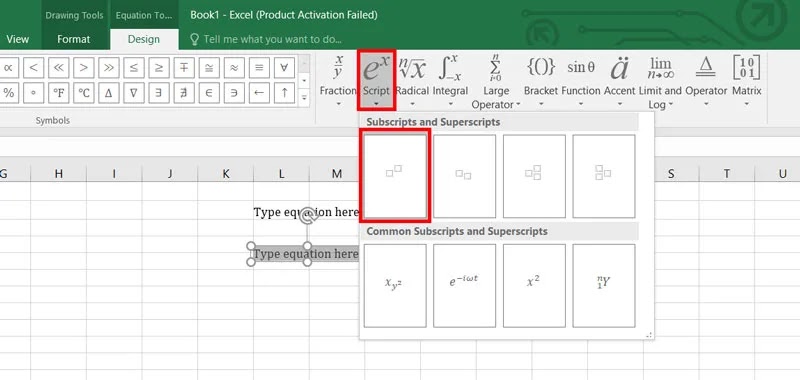Expand the full Symbols gallery
The height and width of the screenshot is (380, 800).
point(304,97)
